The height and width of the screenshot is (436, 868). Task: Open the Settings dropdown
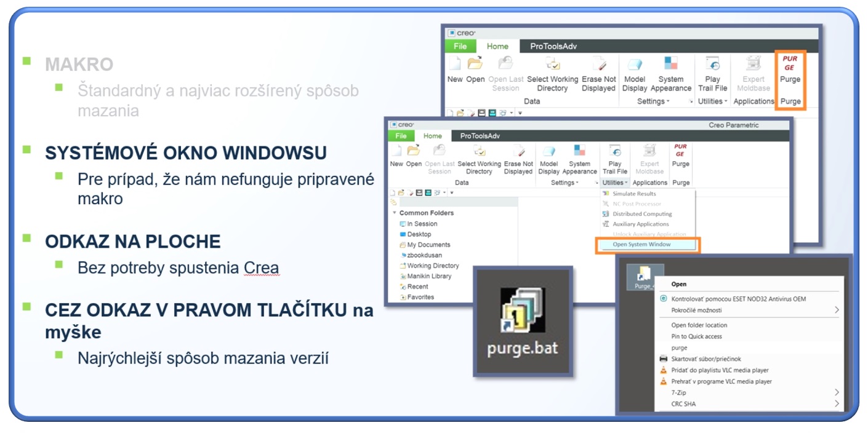pos(565,183)
